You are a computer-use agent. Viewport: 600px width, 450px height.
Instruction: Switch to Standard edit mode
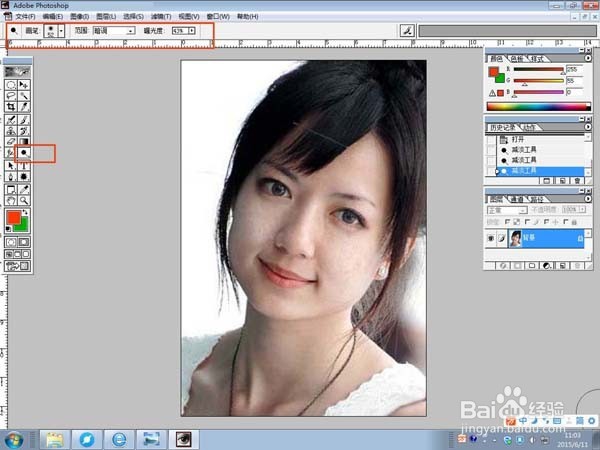click(11, 242)
